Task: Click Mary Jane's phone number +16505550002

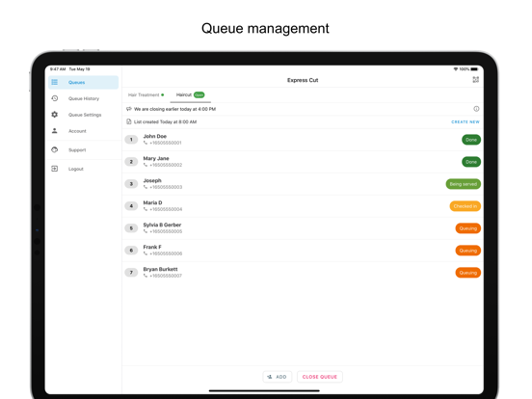Action: coord(166,165)
